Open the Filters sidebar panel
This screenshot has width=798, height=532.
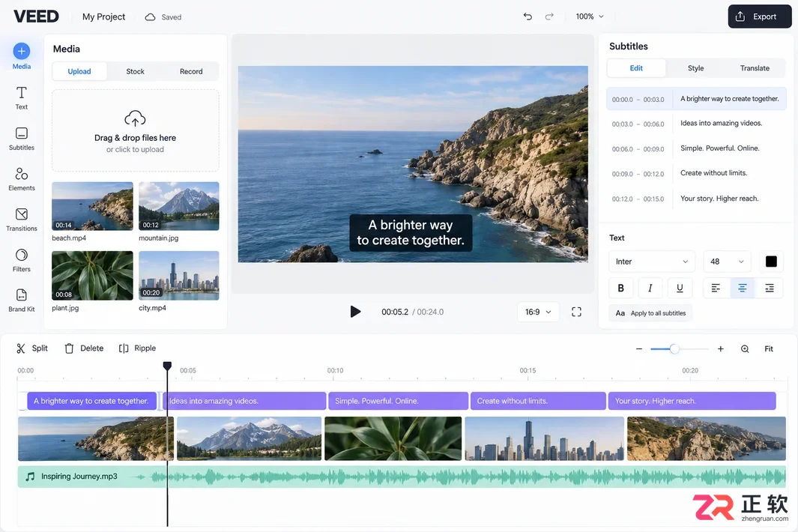tap(22, 260)
